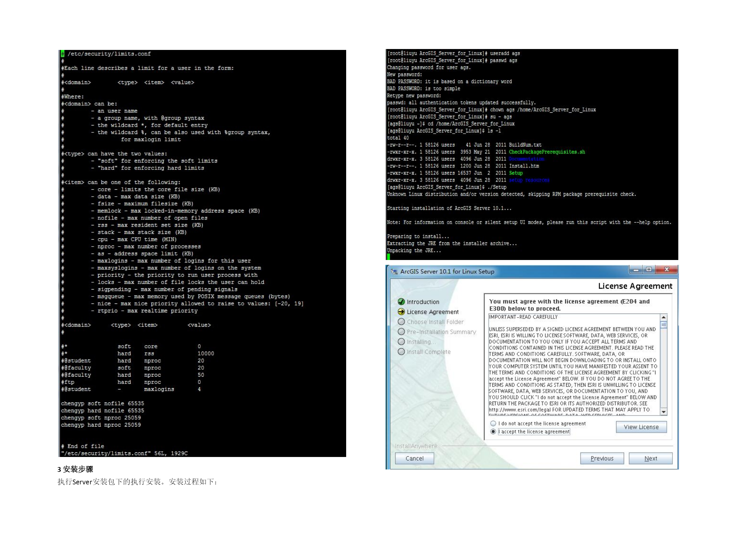Go back with the Previous button
Image resolution: width=756 pixels, height=534 pixels.
tap(602, 458)
